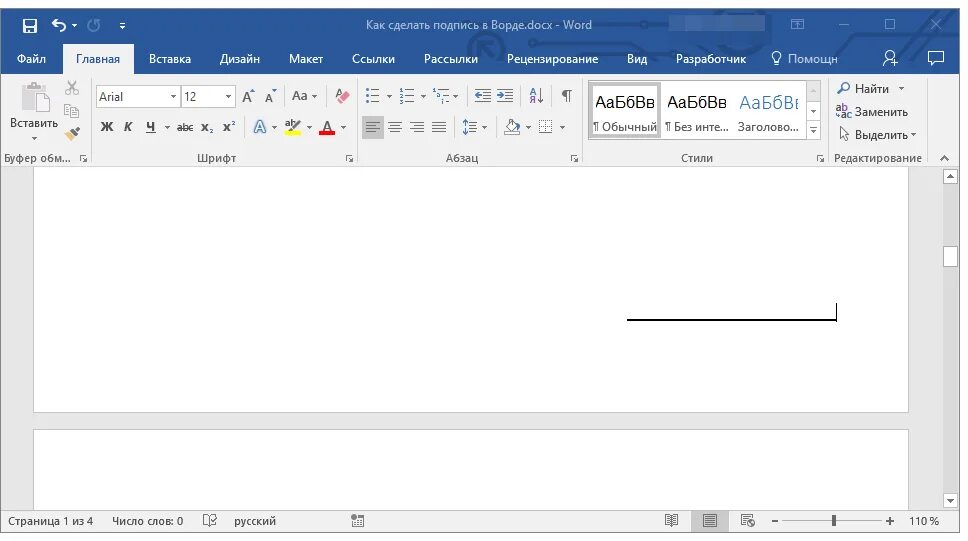
Task: Save the document with the floppy icon
Action: 30,25
